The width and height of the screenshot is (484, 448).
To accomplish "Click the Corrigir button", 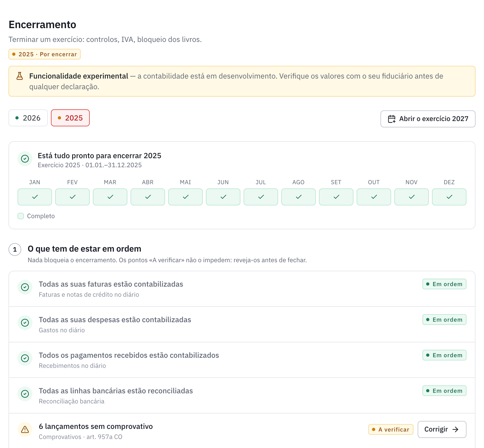I will [x=442, y=429].
